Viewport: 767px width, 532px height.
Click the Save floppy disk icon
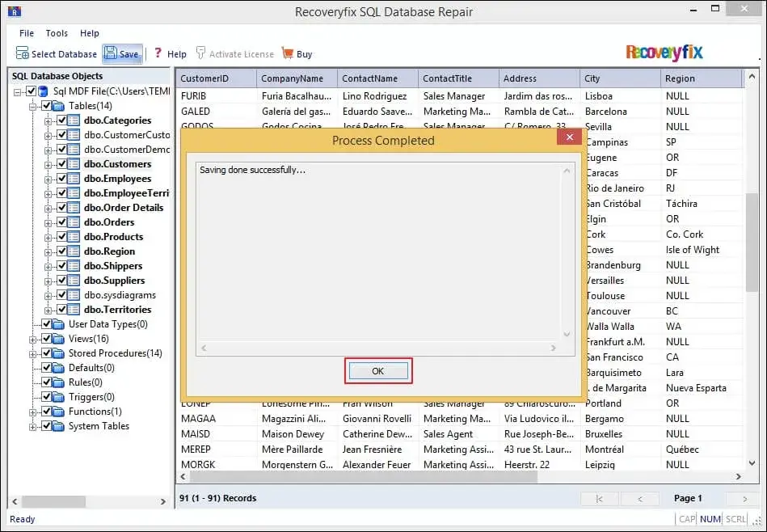[x=111, y=53]
